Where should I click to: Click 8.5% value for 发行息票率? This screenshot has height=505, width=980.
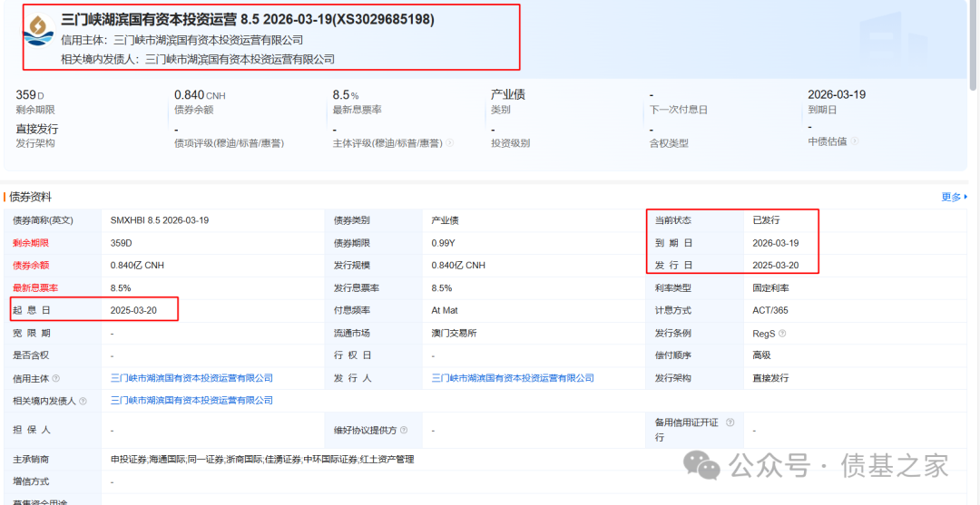[442, 287]
